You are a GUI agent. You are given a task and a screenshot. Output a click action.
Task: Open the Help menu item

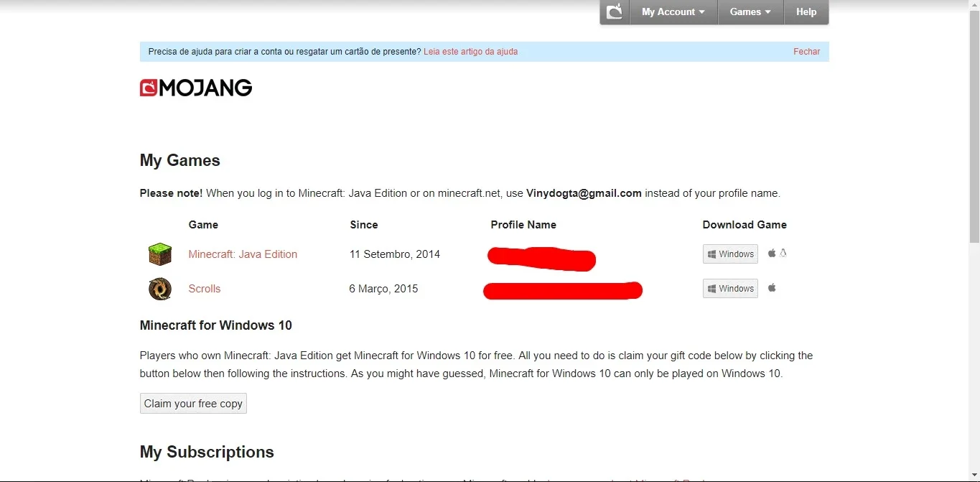(x=806, y=11)
